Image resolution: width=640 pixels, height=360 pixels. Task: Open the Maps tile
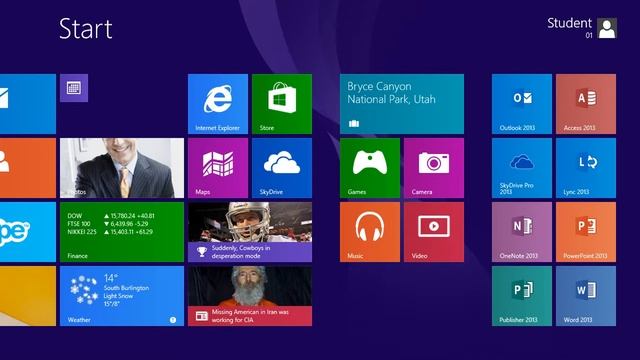pyautogui.click(x=218, y=168)
